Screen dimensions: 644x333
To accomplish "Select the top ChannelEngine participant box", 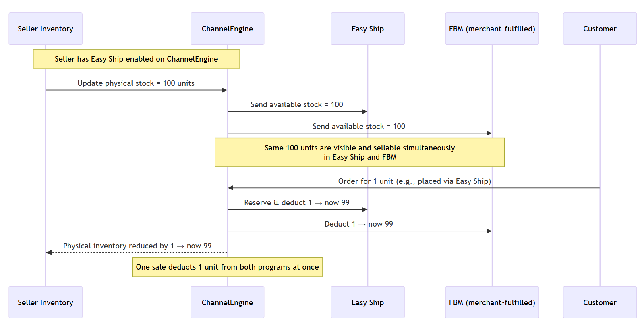I will [x=227, y=29].
